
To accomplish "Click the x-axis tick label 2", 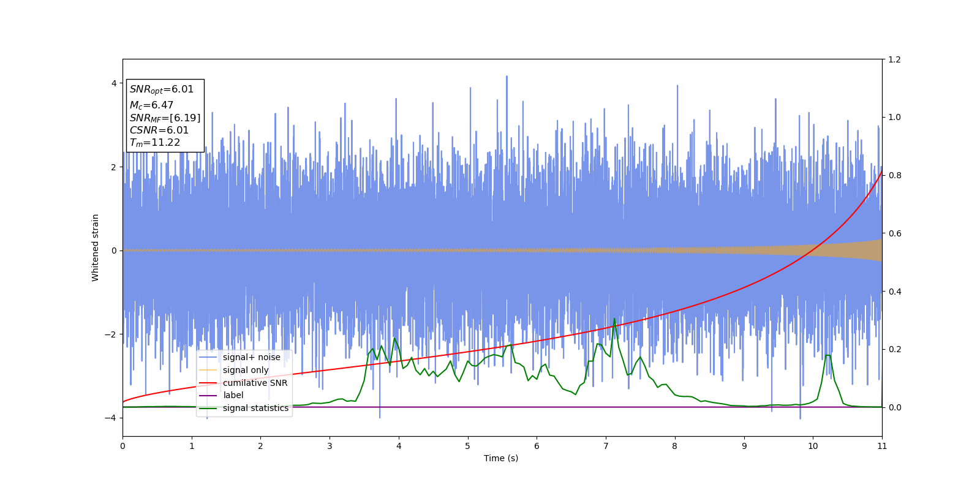I will point(260,446).
